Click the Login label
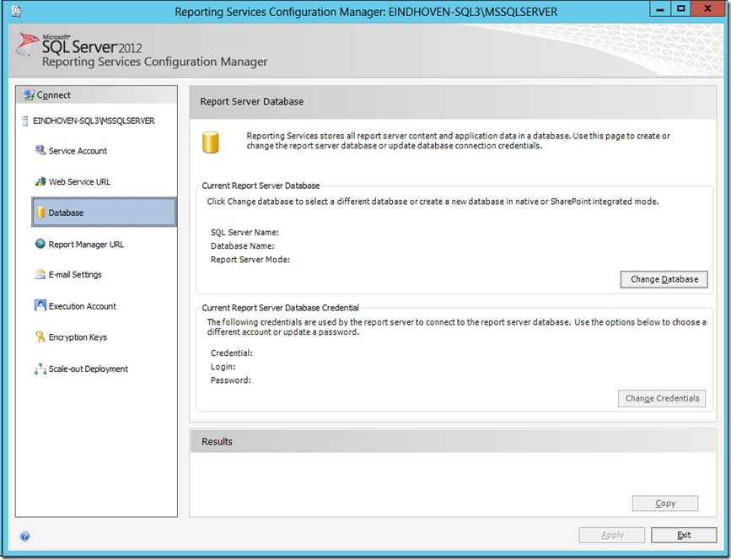The height and width of the screenshot is (560, 731). 223,367
